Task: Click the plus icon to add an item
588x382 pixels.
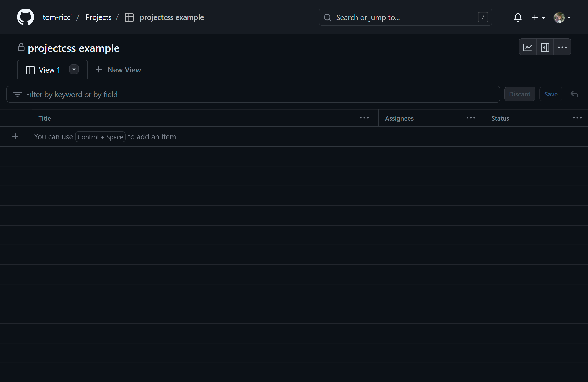Action: click(15, 136)
